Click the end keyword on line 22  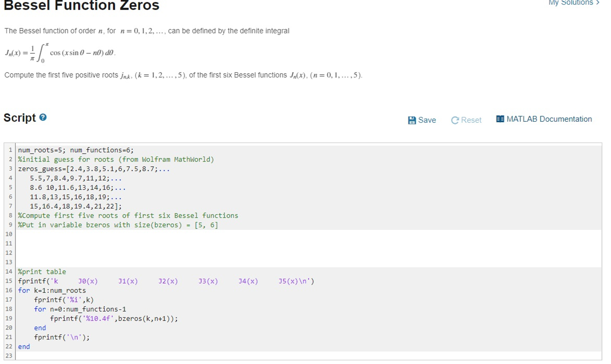point(24,346)
